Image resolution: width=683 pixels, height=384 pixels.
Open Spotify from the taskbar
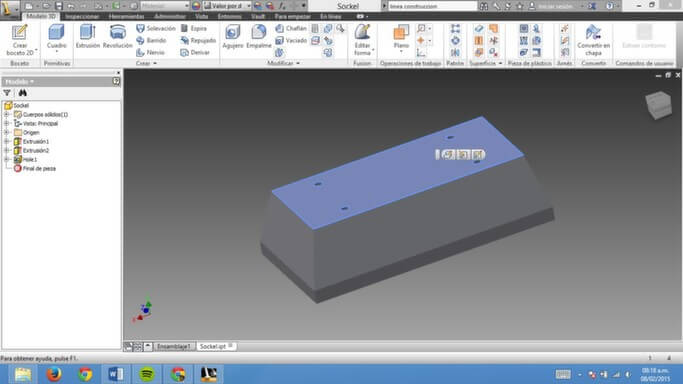click(x=147, y=374)
